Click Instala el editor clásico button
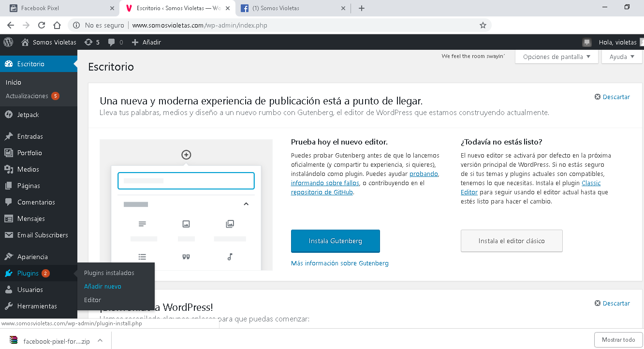644x349 pixels. coord(512,241)
